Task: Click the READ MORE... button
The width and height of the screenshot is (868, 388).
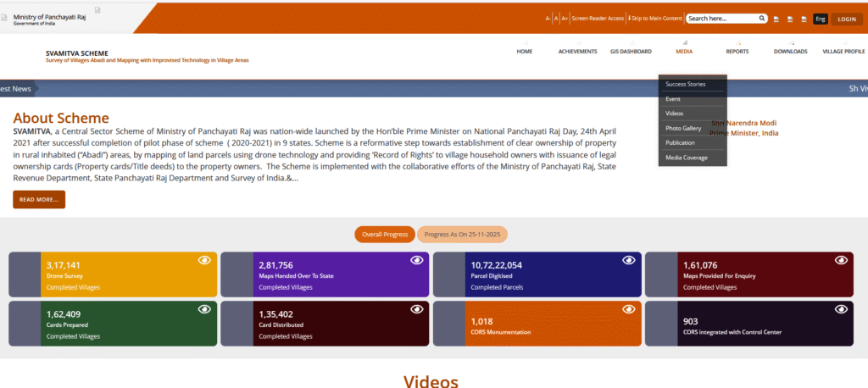Action: [39, 200]
